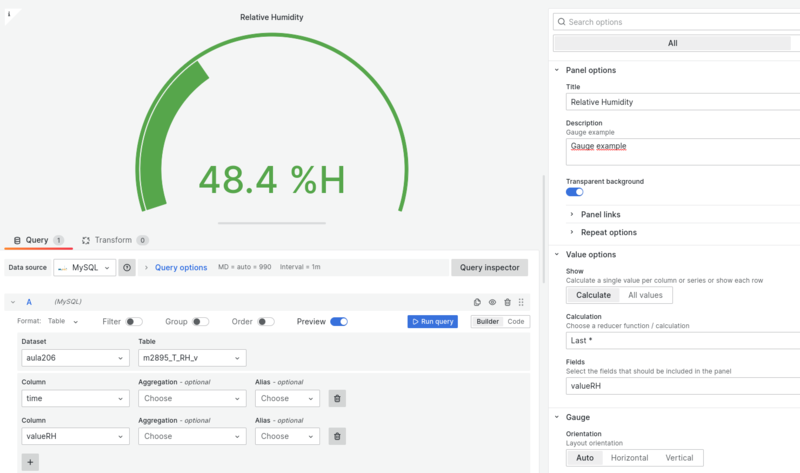800x473 pixels.
Task: Enable the Group switch
Action: pyautogui.click(x=201, y=321)
